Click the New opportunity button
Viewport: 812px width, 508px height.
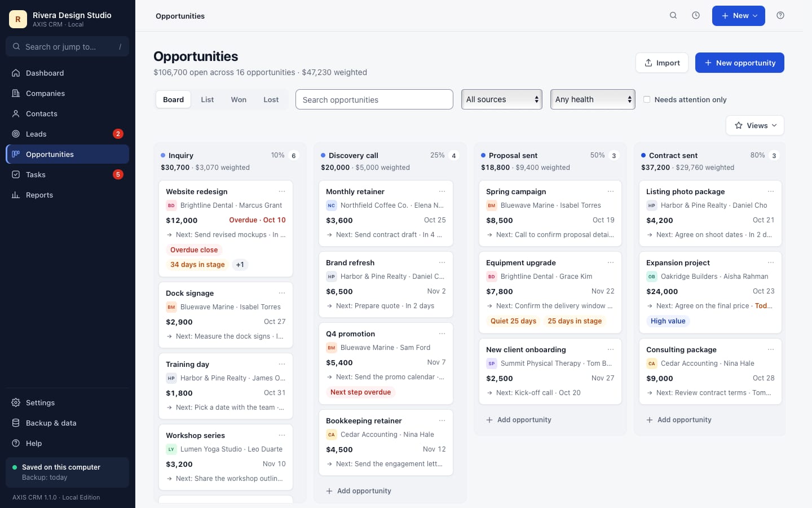pos(740,63)
